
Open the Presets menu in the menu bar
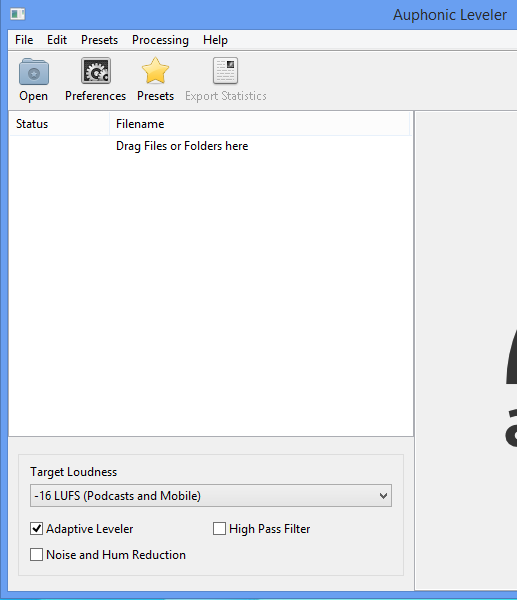(x=99, y=40)
